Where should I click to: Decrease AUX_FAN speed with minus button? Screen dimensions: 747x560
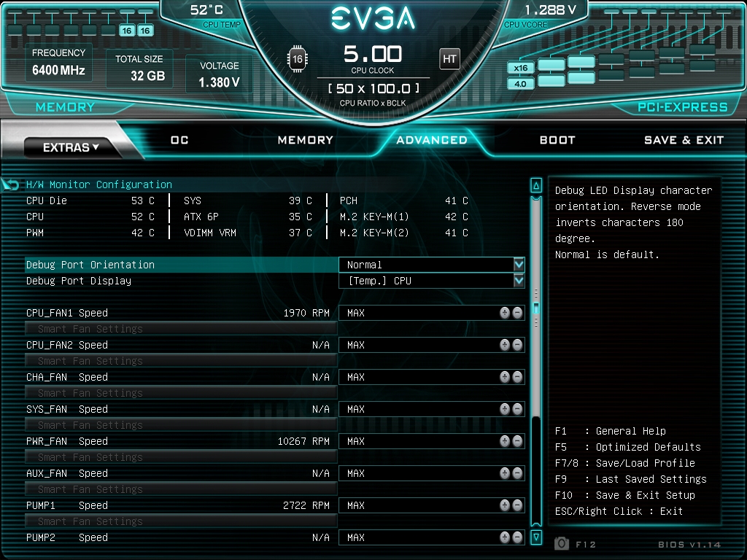coord(517,473)
